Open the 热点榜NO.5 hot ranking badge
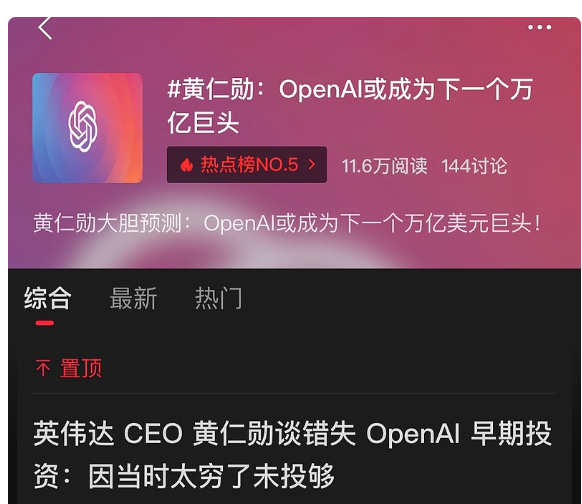 (247, 164)
